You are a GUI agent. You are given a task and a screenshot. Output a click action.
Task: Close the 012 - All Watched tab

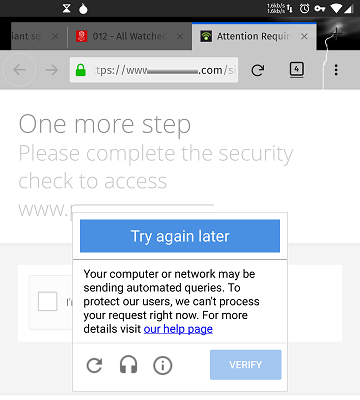click(180, 36)
